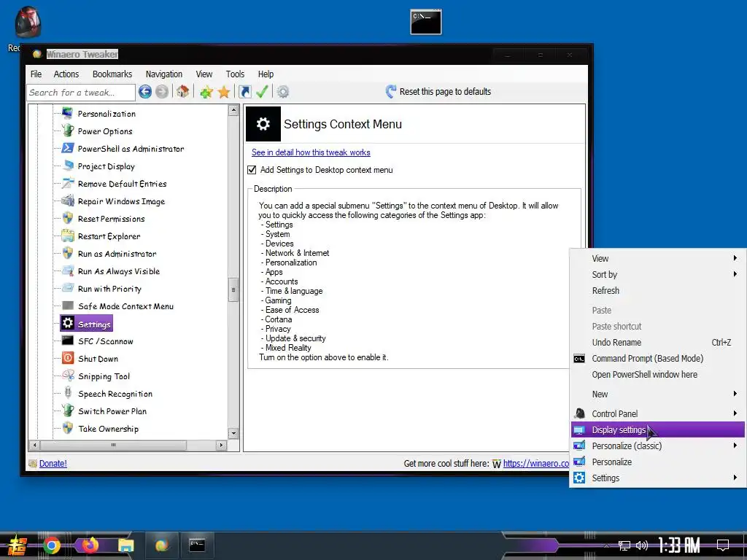Screen dimensions: 747x560
Task: Select the Speech Recognition microphone icon
Action: coord(68,393)
